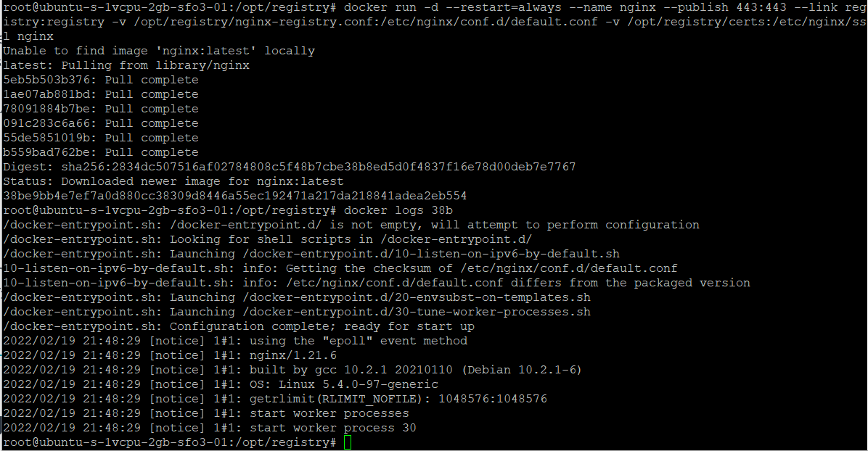The width and height of the screenshot is (868, 451).
Task: Click the 'built by gcc 10.2.1' notice
Action: click(x=292, y=370)
